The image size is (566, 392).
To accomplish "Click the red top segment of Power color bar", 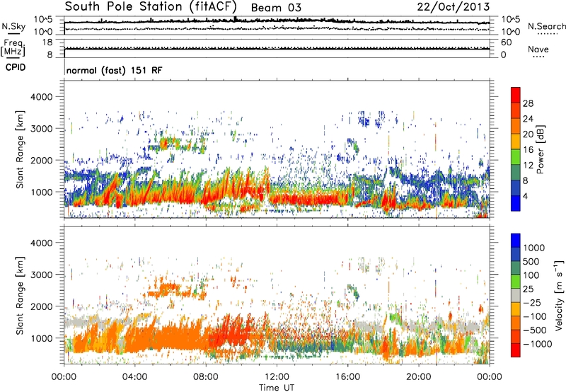I will click(516, 96).
